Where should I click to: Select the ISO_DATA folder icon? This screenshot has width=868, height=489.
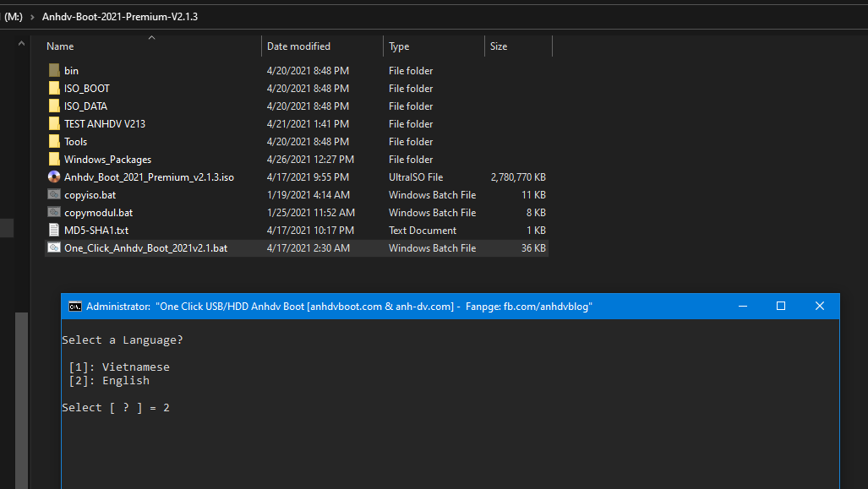[x=54, y=106]
